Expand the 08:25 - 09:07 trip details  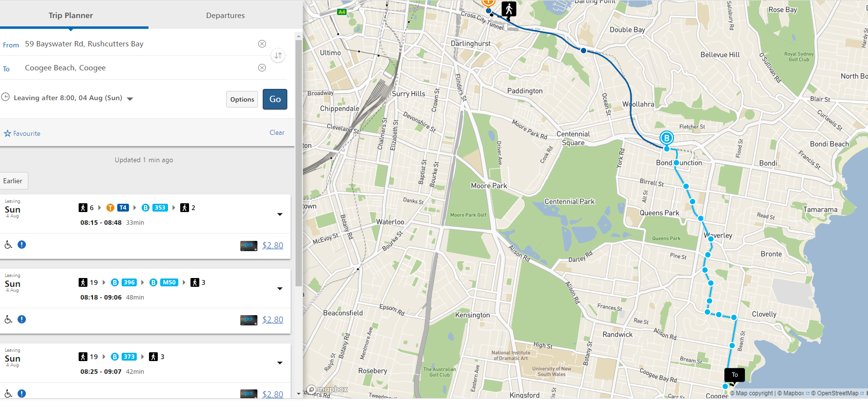(x=280, y=363)
